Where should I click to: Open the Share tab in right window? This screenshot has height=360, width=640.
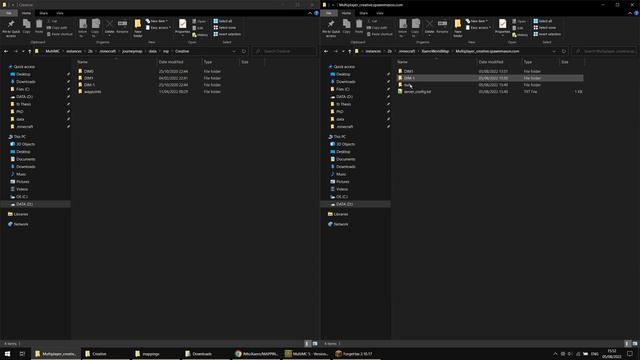coord(364,13)
